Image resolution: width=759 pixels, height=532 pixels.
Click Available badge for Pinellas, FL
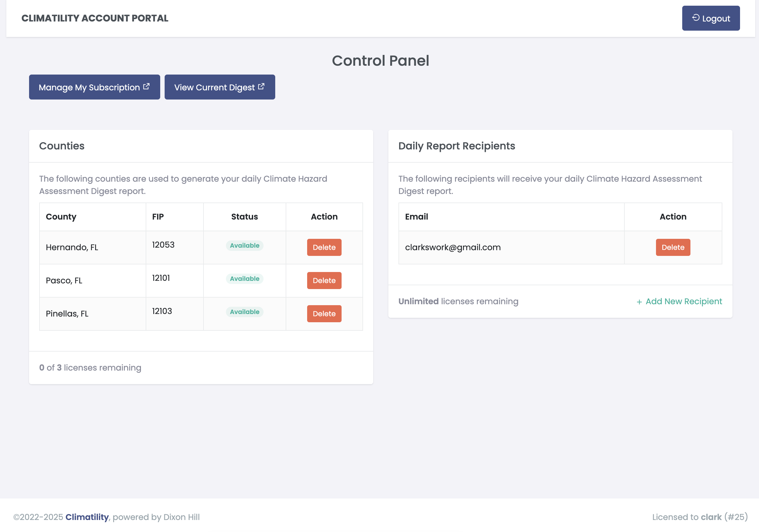(244, 312)
